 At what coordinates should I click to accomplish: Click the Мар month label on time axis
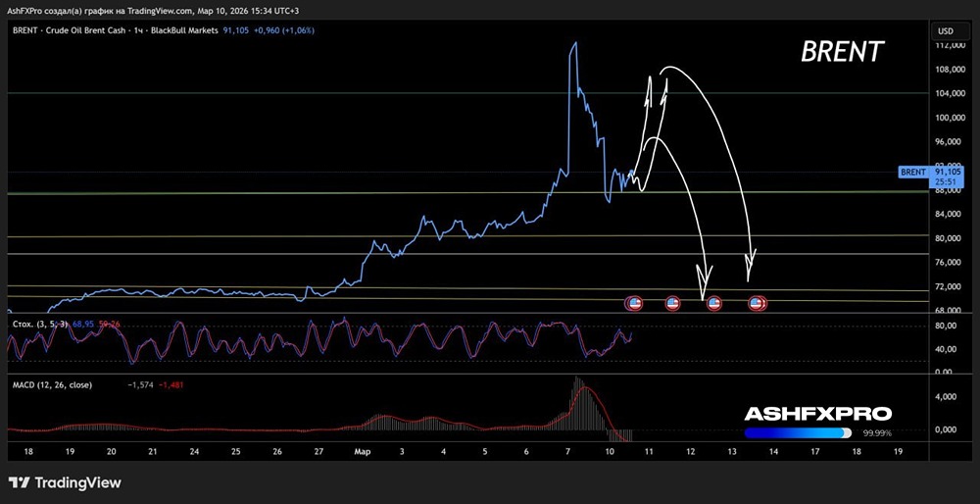click(x=362, y=451)
